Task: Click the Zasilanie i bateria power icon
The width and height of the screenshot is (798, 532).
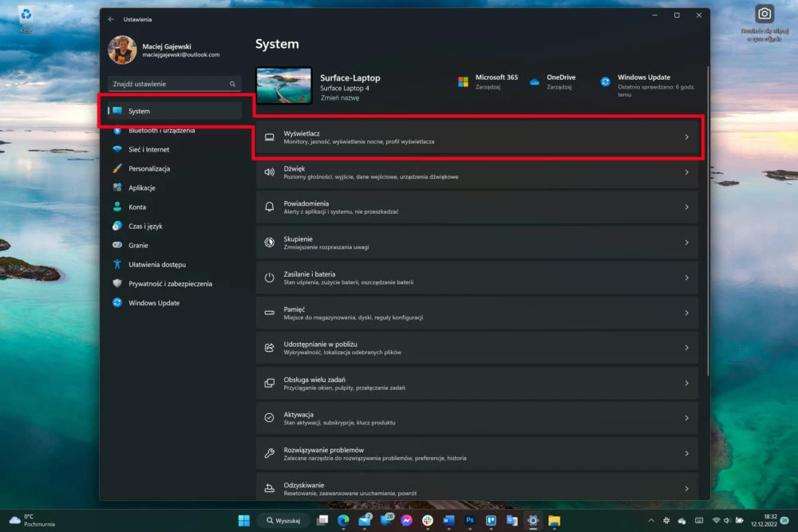Action: pyautogui.click(x=269, y=278)
